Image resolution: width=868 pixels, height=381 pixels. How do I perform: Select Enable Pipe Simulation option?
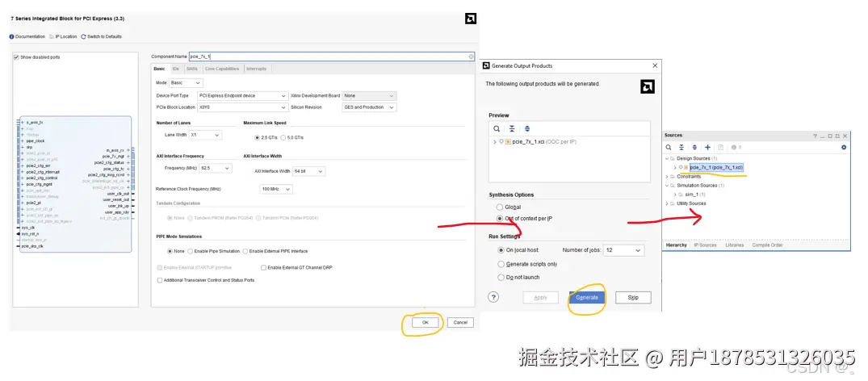point(191,251)
